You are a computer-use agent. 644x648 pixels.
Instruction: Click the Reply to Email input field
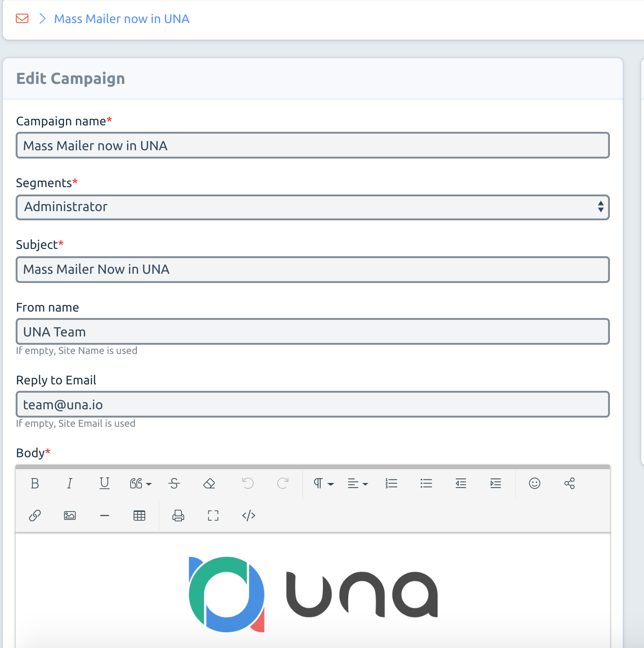(x=312, y=404)
